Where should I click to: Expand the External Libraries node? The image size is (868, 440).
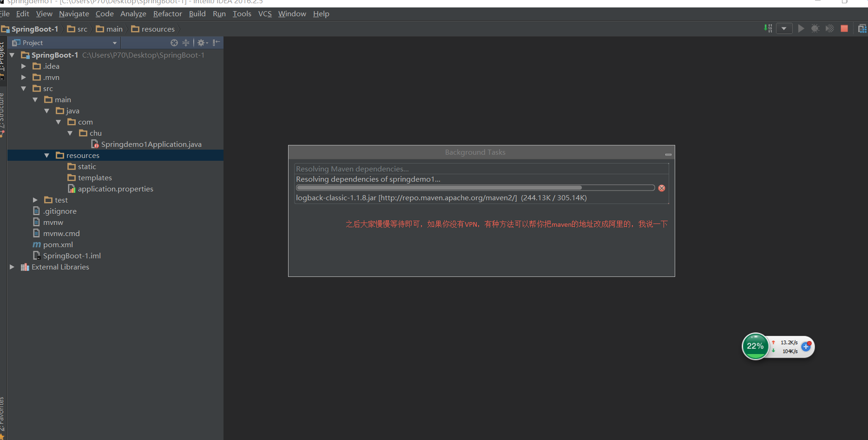click(x=12, y=267)
